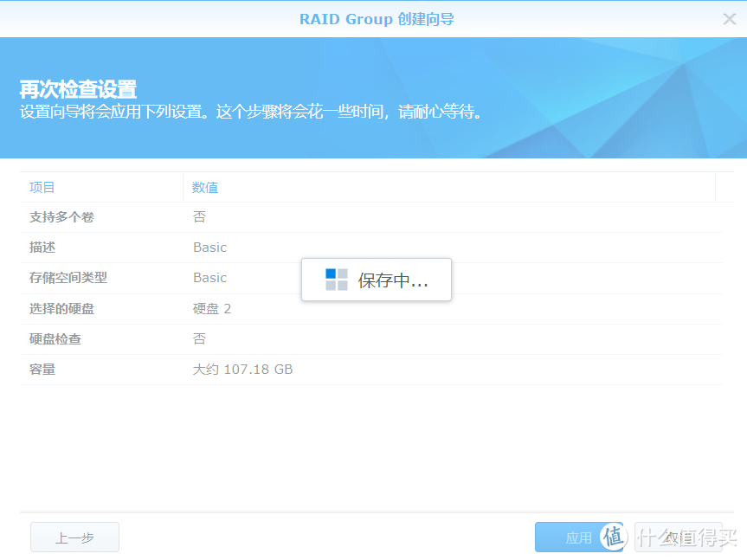Click the 硬盘 2 value
The image size is (747, 560).
[212, 309]
